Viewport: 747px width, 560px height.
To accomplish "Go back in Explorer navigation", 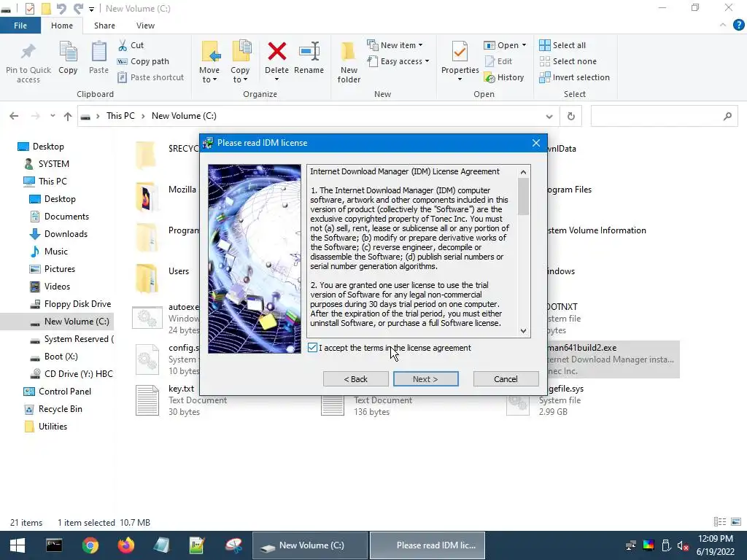I will point(15,116).
